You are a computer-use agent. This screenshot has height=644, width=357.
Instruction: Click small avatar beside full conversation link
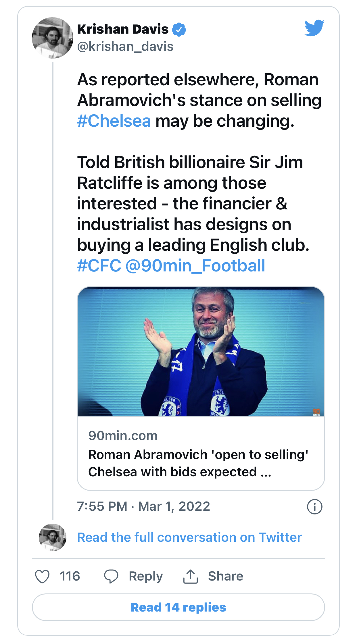coord(52,537)
